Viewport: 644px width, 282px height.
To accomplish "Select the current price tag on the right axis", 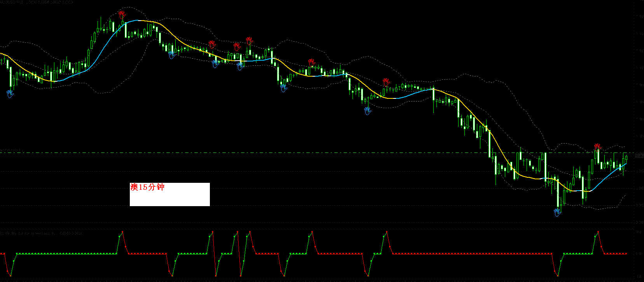I will pos(639,156).
